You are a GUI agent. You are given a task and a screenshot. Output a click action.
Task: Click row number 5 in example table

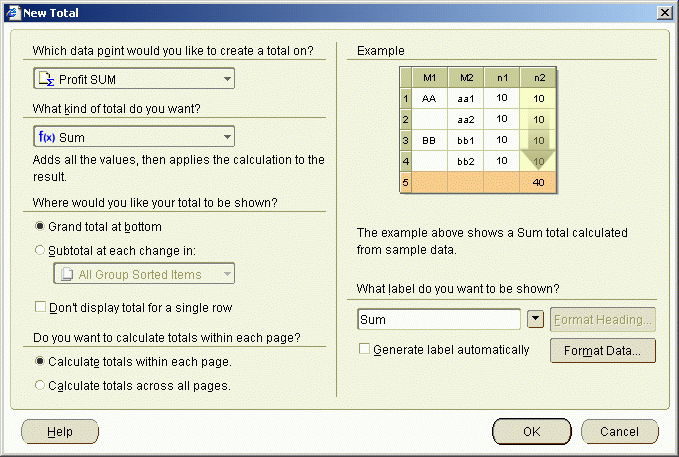click(x=405, y=182)
